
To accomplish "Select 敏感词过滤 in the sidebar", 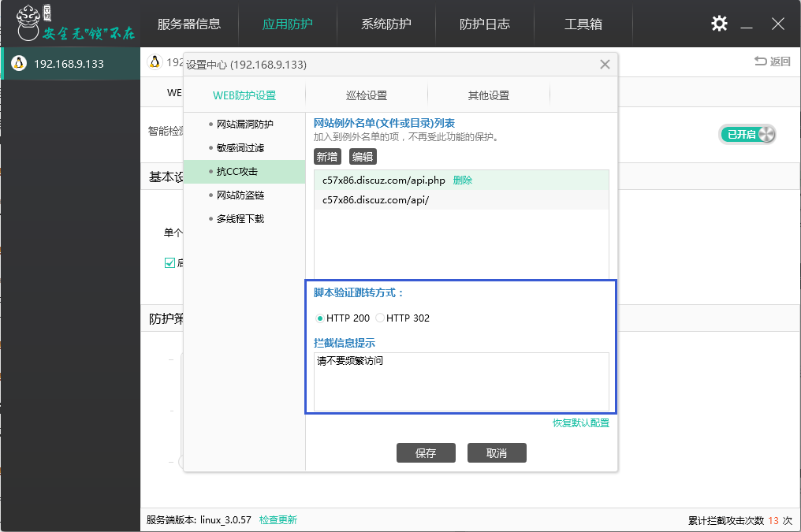I will (x=244, y=148).
